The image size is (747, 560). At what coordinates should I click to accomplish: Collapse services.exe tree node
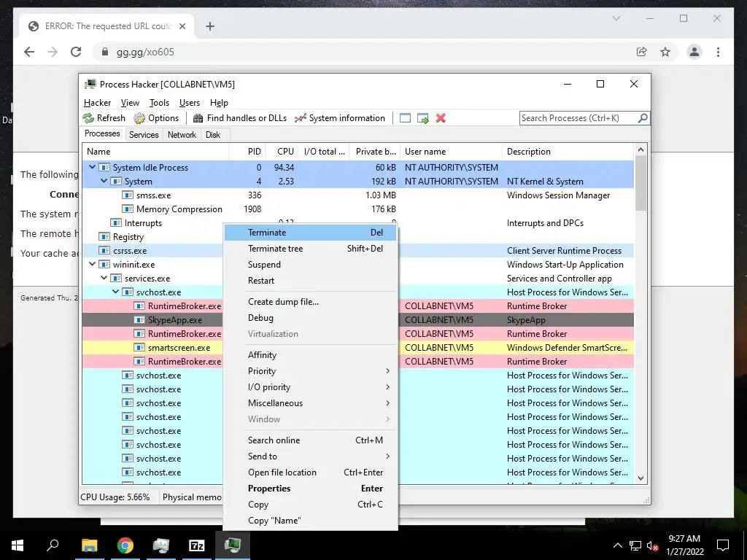[104, 278]
